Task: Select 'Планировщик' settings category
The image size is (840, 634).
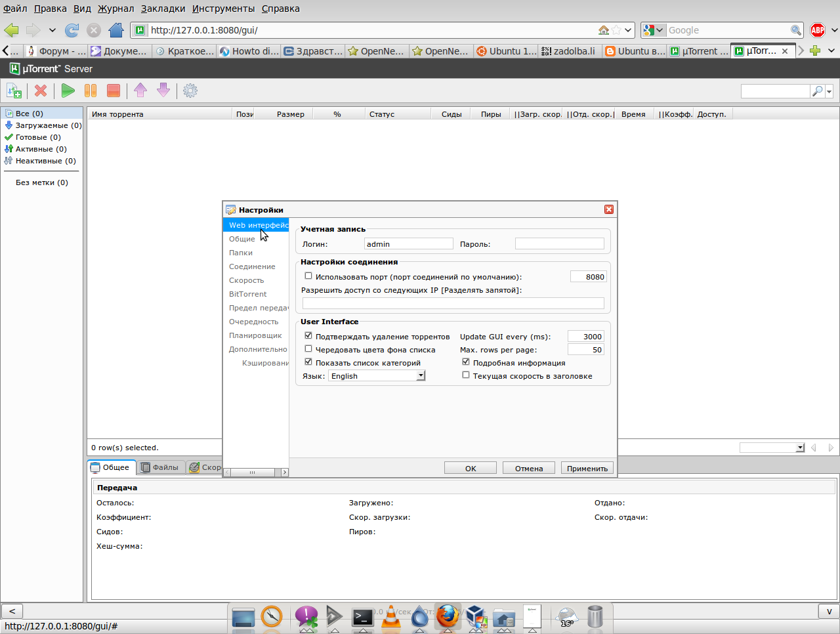Action: point(255,335)
